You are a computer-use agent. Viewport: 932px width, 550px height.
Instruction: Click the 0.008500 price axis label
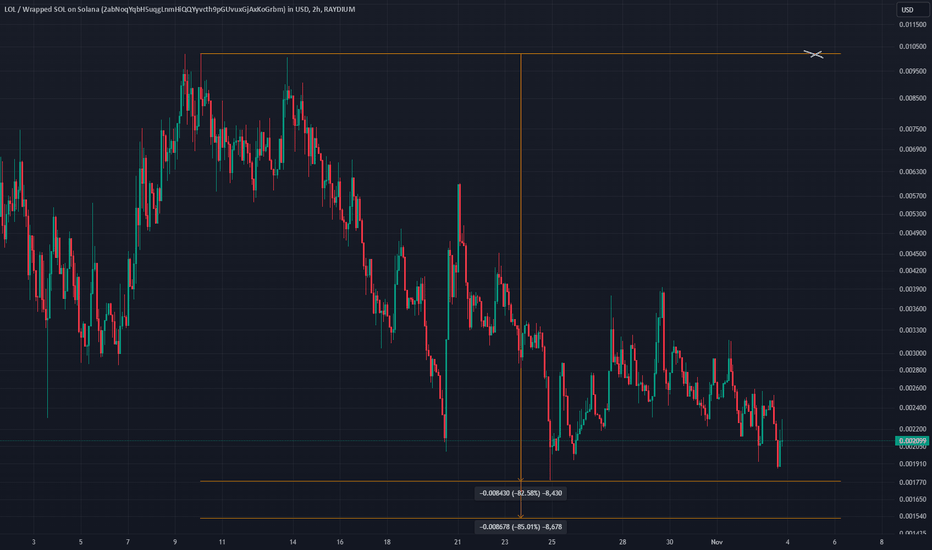pyautogui.click(x=912, y=98)
